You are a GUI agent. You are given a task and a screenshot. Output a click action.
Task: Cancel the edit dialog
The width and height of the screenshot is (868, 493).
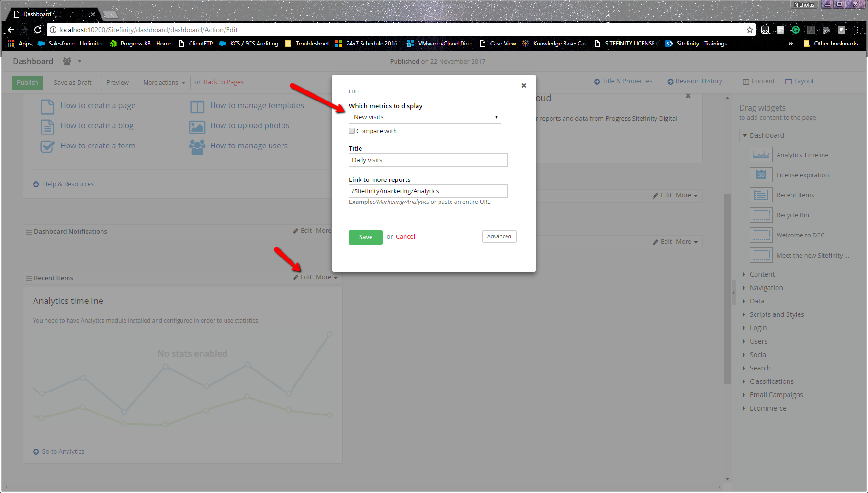[x=406, y=237]
